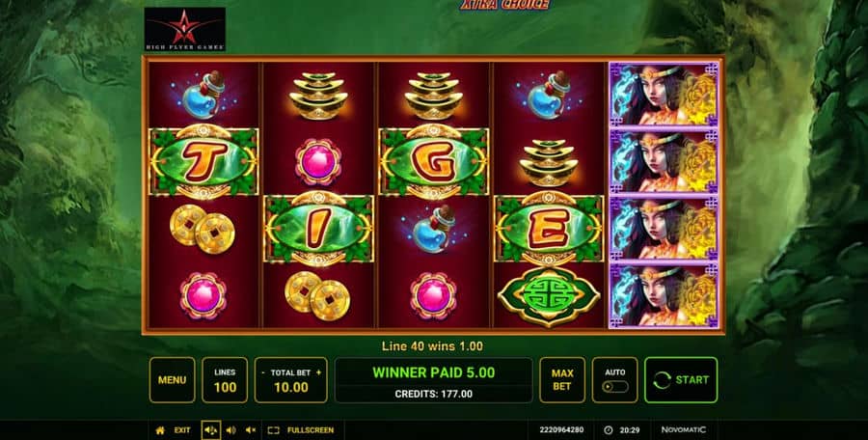Select the highlighted full sound icon
868x440 pixels.
(x=211, y=430)
